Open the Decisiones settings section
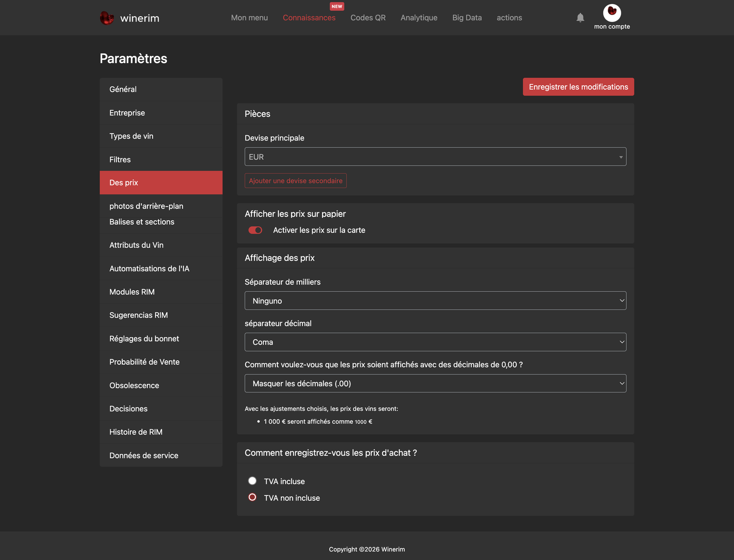Screen dimensions: 734x560 (x=161, y=409)
